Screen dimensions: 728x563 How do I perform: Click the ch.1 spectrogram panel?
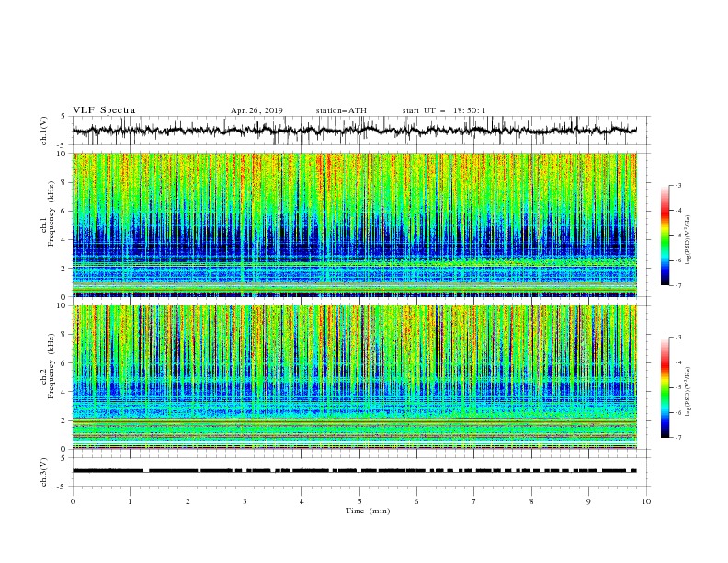click(355, 224)
